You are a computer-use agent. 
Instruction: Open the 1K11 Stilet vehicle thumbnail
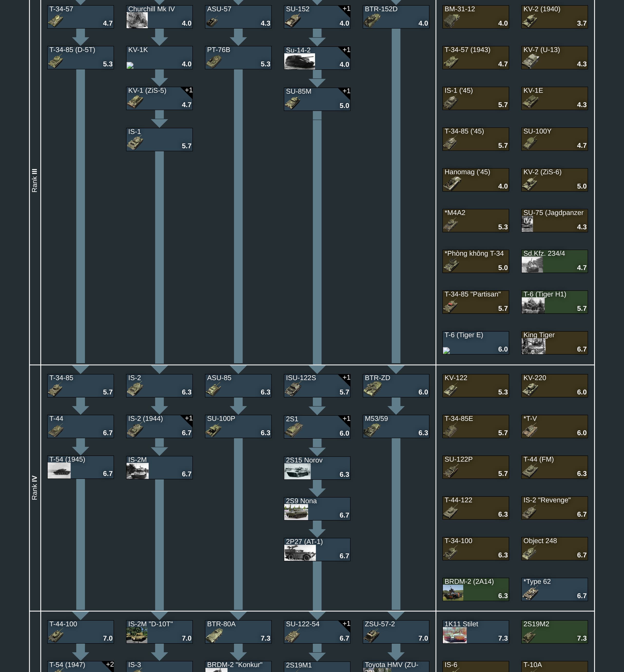[455, 635]
